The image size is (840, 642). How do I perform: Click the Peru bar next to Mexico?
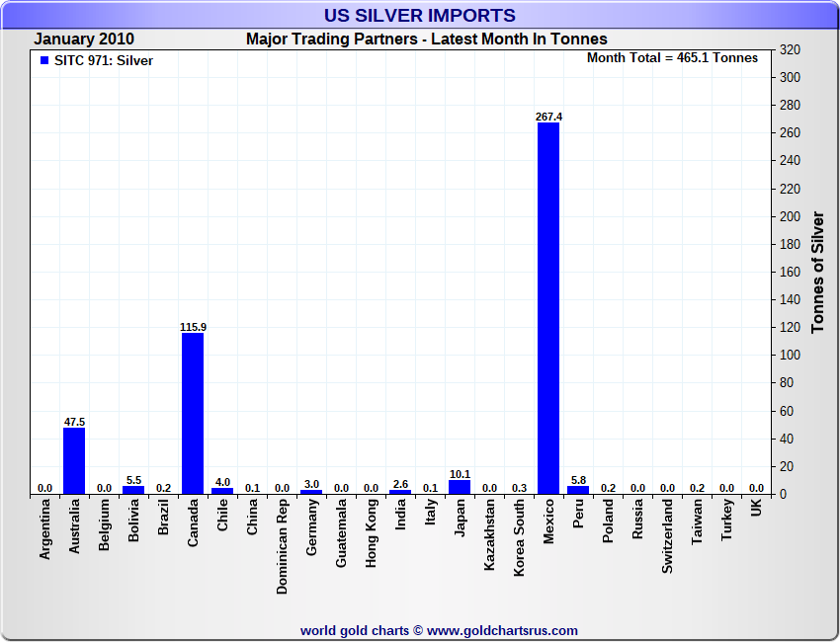(x=578, y=490)
